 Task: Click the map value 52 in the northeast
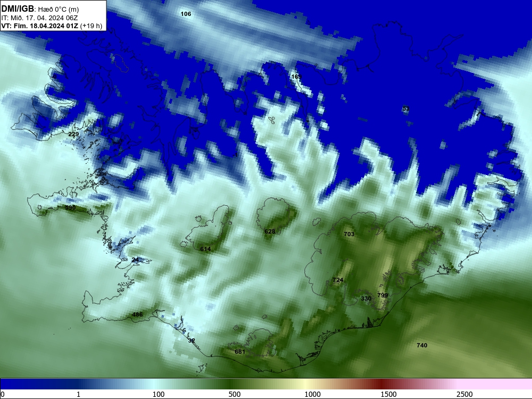(x=406, y=109)
